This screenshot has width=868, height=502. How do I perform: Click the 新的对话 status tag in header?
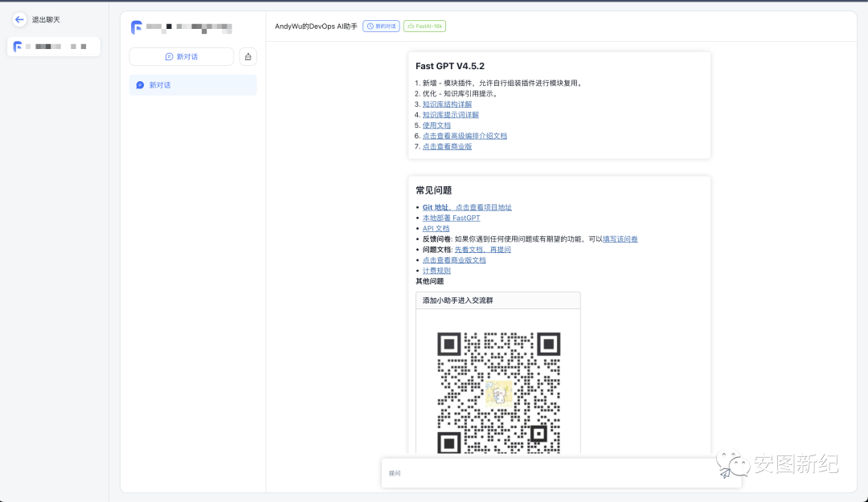click(x=381, y=27)
